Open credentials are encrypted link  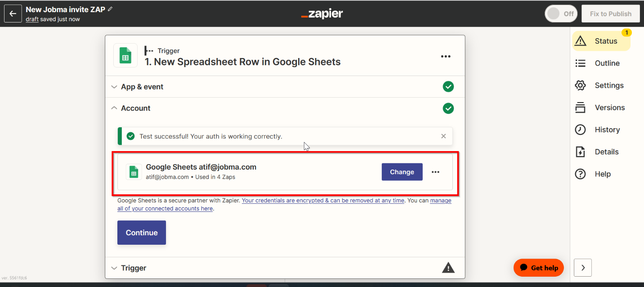pyautogui.click(x=323, y=201)
